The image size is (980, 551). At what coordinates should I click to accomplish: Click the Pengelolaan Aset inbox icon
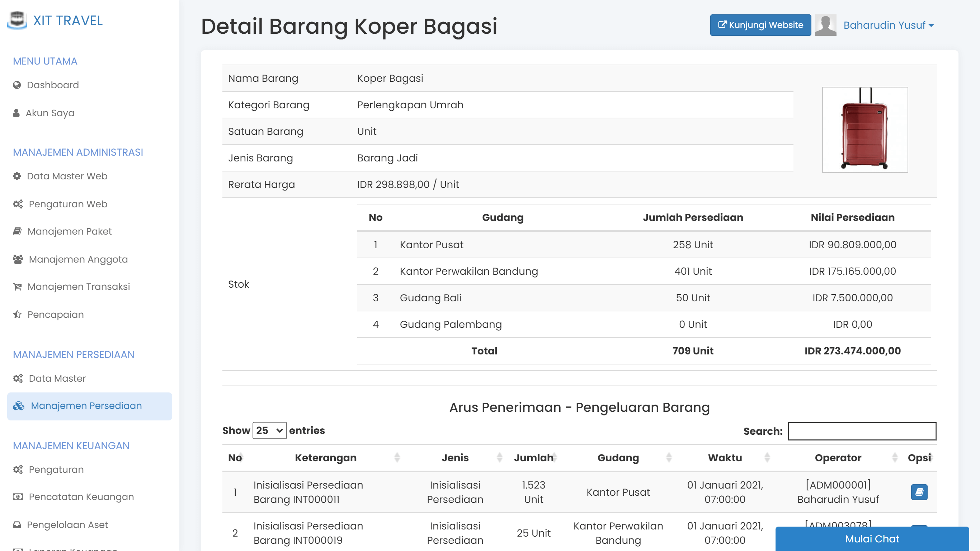click(17, 524)
